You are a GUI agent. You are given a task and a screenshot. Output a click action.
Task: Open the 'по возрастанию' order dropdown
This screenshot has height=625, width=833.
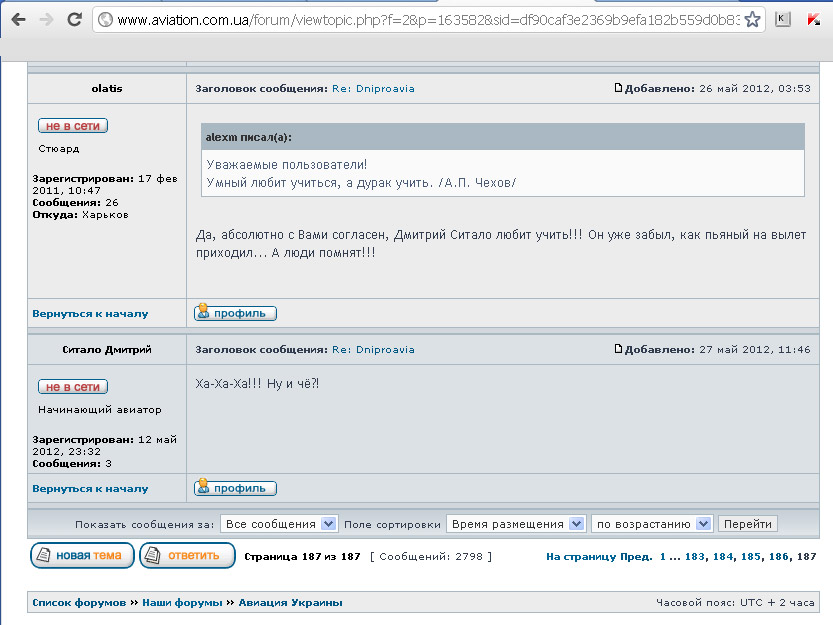point(651,524)
